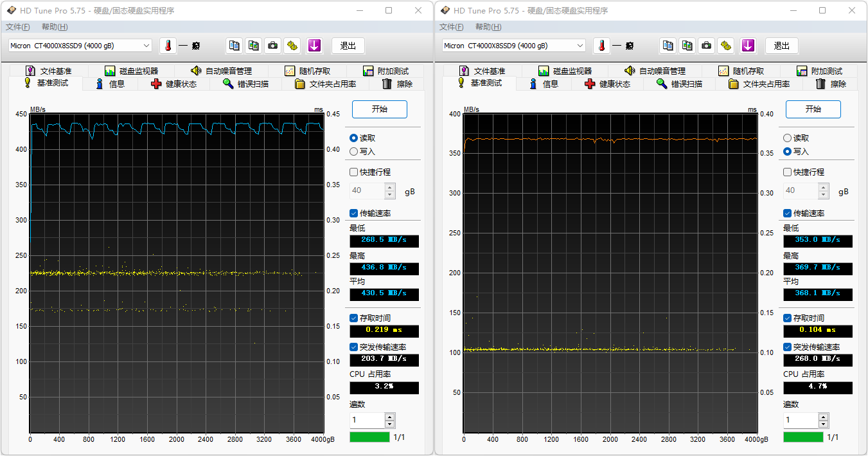Open Micron drive dropdown in right window
The height and width of the screenshot is (456, 868).
[x=514, y=46]
